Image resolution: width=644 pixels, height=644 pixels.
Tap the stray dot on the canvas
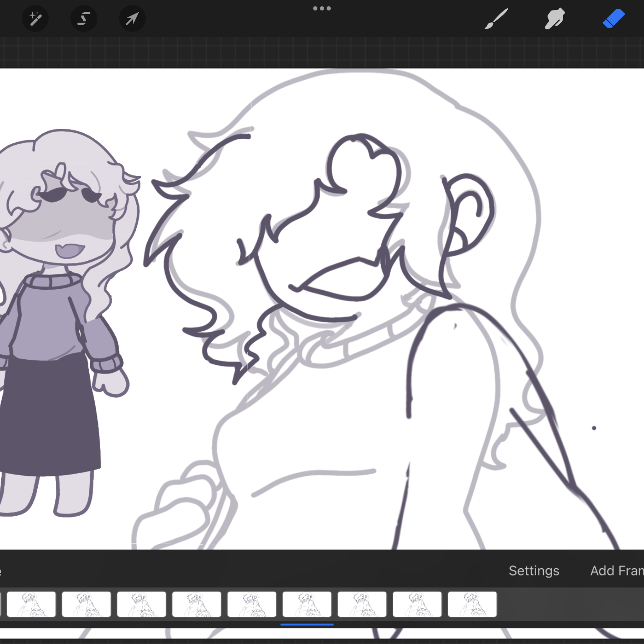click(594, 428)
